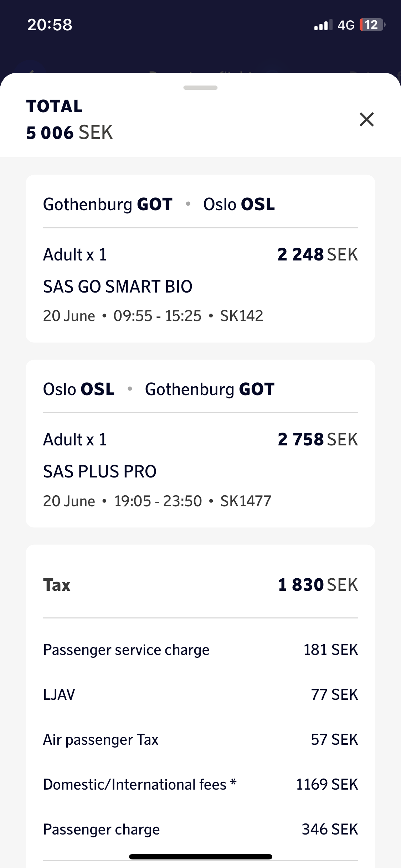Expand the Tax section header
Image resolution: width=401 pixels, height=868 pixels.
pos(57,585)
